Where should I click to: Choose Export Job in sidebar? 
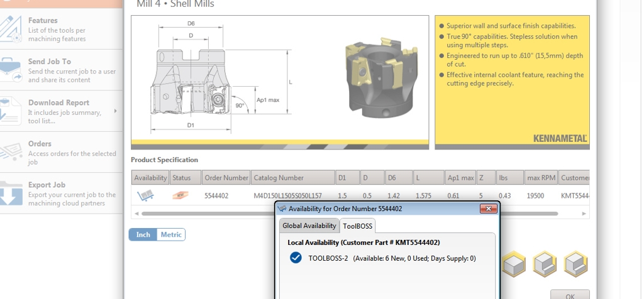[x=62, y=193]
